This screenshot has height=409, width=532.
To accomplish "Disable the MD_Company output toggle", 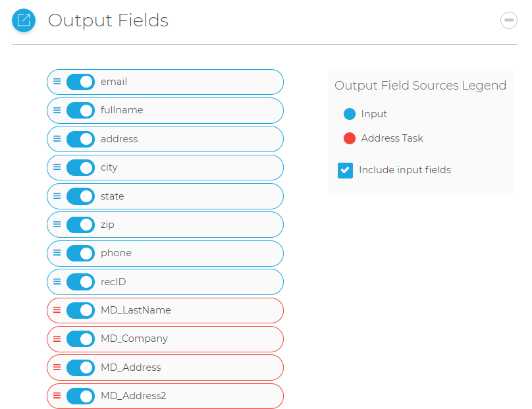I will point(80,339).
